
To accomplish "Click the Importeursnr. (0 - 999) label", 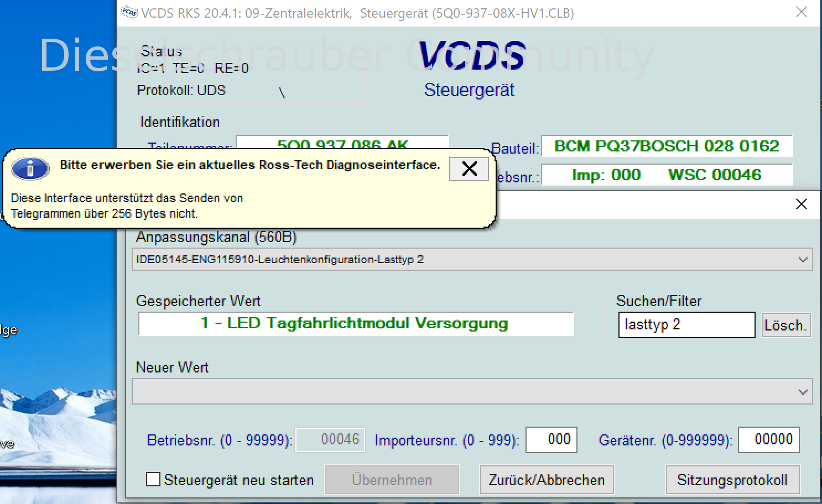I will coord(447,440).
